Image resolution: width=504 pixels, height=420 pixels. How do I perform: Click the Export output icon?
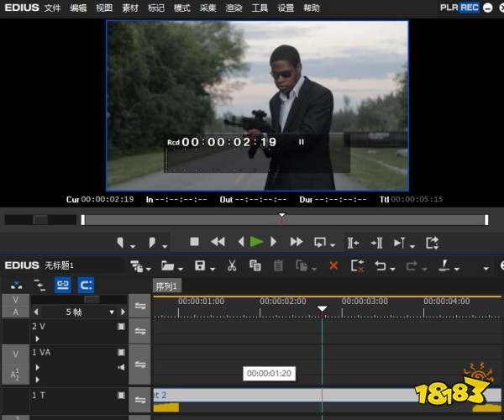(432, 242)
